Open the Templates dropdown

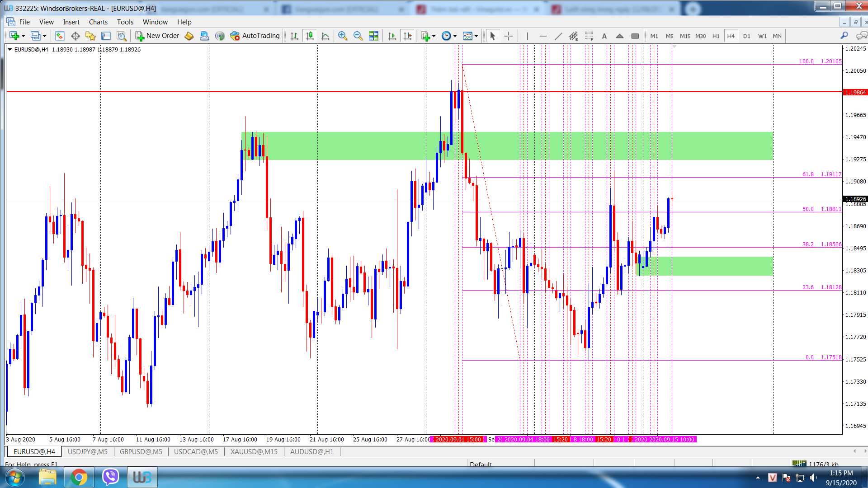pos(470,36)
